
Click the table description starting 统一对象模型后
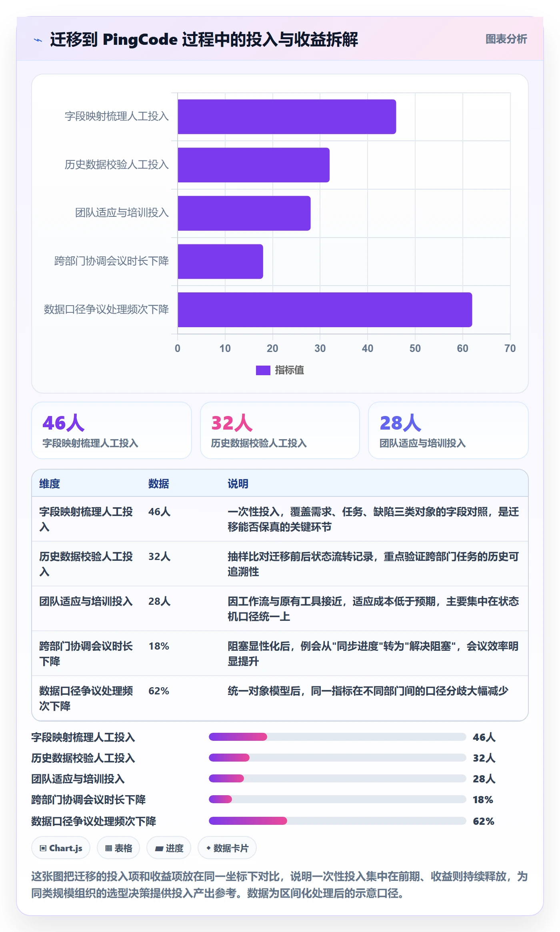[x=368, y=691]
